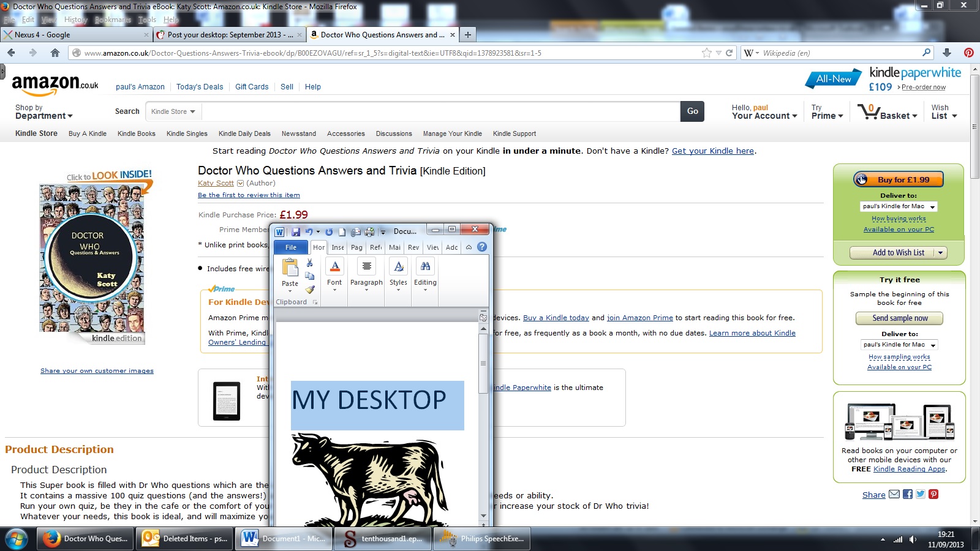This screenshot has width=980, height=551.
Task: Cut the selection with Word's scissors icon
Action: coord(310,263)
